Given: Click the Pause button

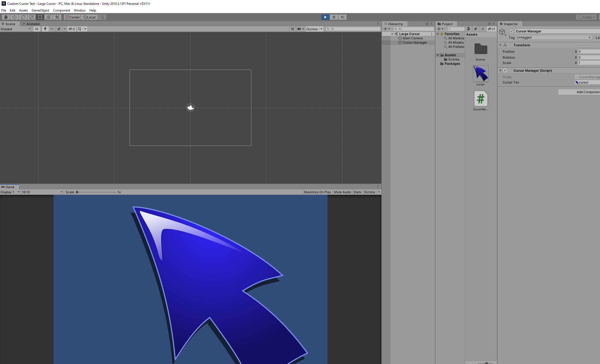Looking at the screenshot, I should [x=334, y=17].
